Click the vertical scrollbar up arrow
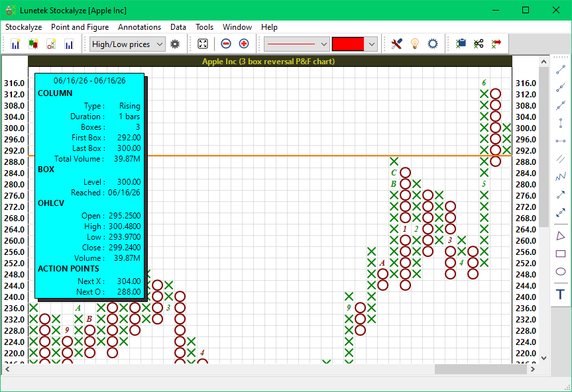This screenshot has height=392, width=572. point(544,62)
